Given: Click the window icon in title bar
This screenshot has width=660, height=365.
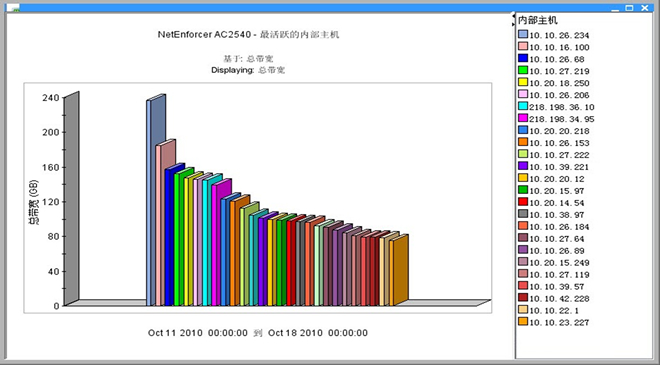Looking at the screenshot, I should pos(16,8).
